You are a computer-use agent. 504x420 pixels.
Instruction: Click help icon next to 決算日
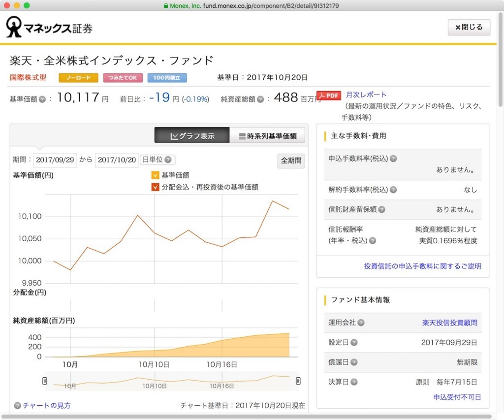tap(354, 382)
